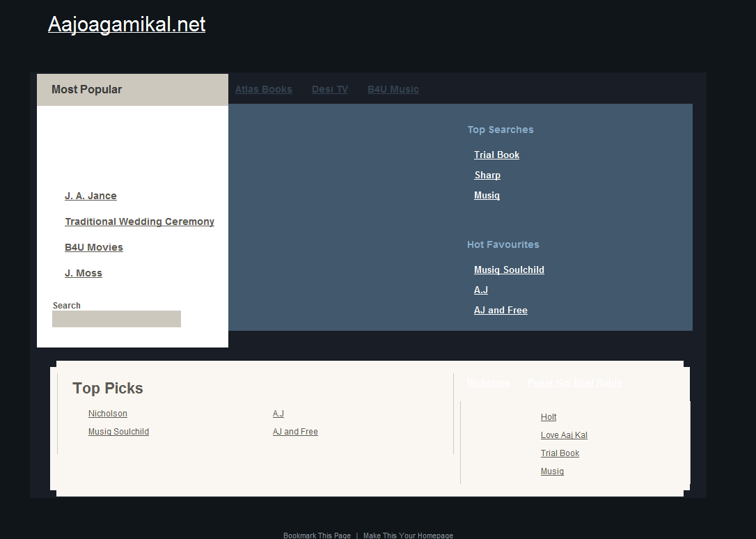Click the Search label text
756x539 pixels.
point(67,306)
